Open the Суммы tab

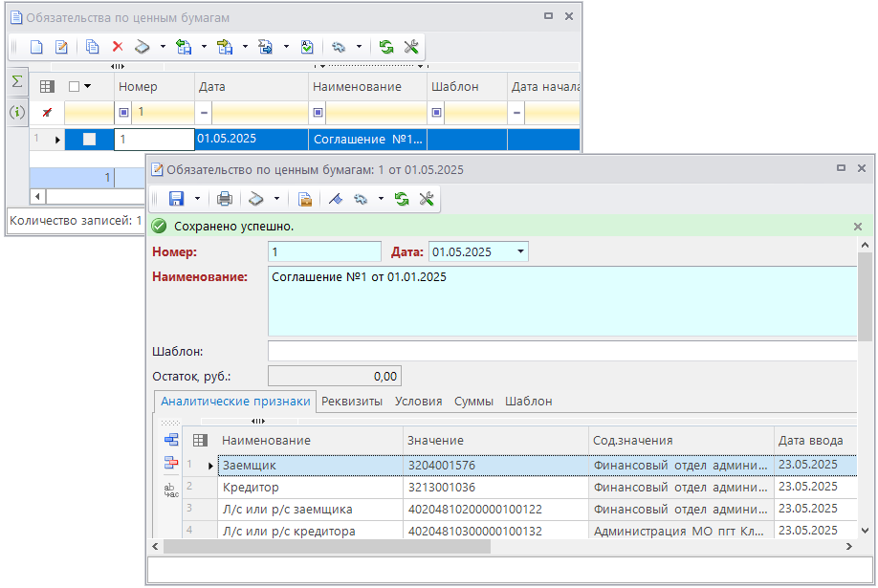tap(473, 402)
